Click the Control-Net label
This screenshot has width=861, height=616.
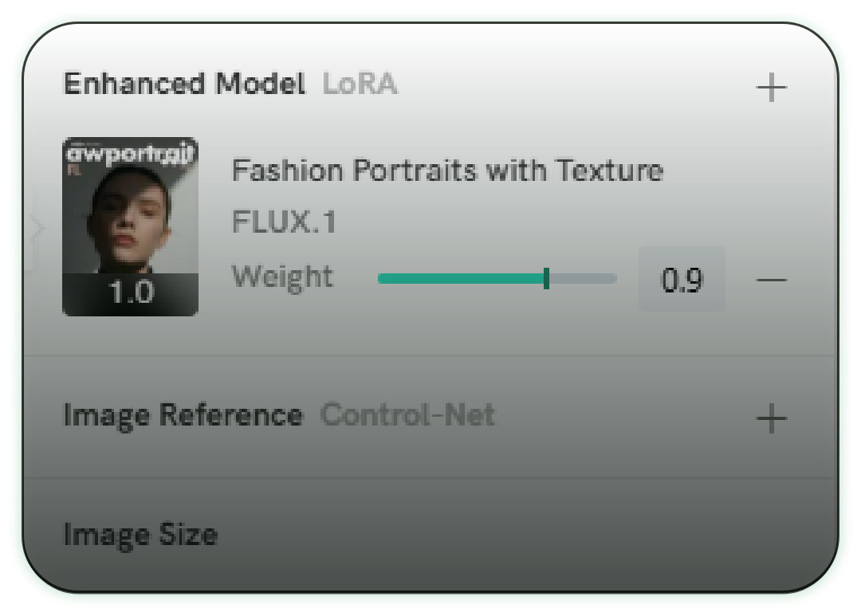(407, 415)
